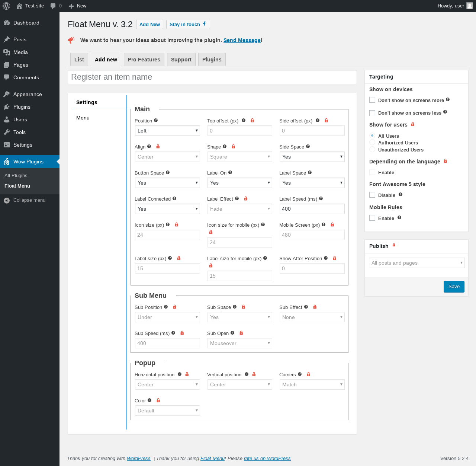Open the Sub Open Mouseover dropdown
The width and height of the screenshot is (476, 466).
[240, 343]
